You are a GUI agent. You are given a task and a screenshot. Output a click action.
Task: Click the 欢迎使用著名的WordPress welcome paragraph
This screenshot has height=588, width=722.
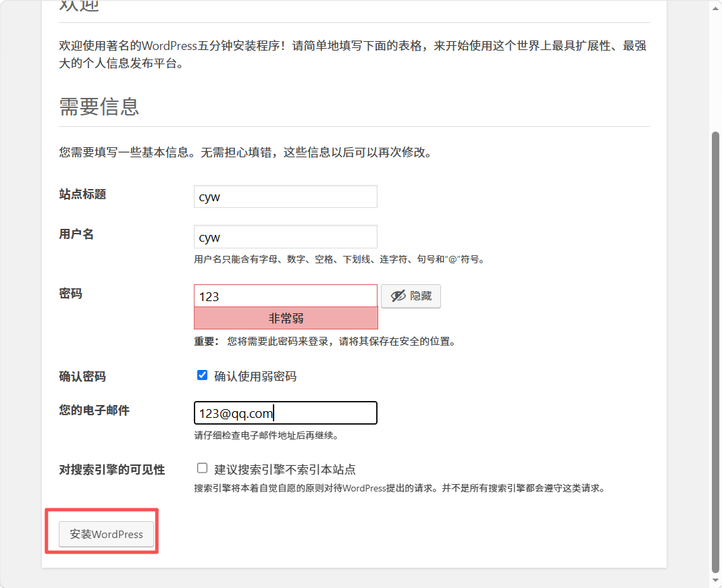[353, 54]
